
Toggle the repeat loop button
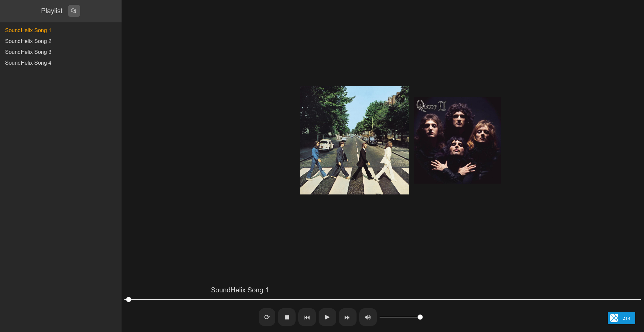coord(267,317)
